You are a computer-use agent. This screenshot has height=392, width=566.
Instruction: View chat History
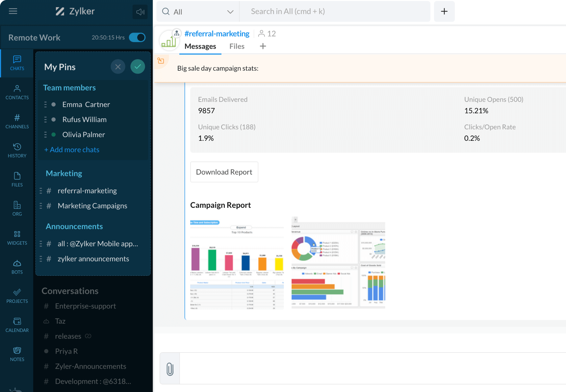tap(17, 150)
